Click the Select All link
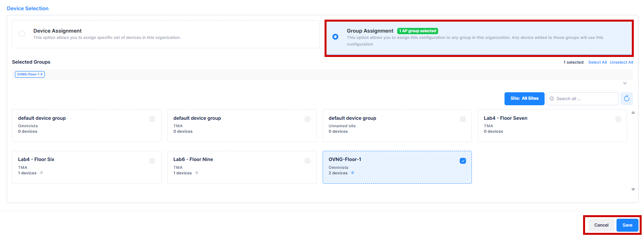 click(597, 62)
